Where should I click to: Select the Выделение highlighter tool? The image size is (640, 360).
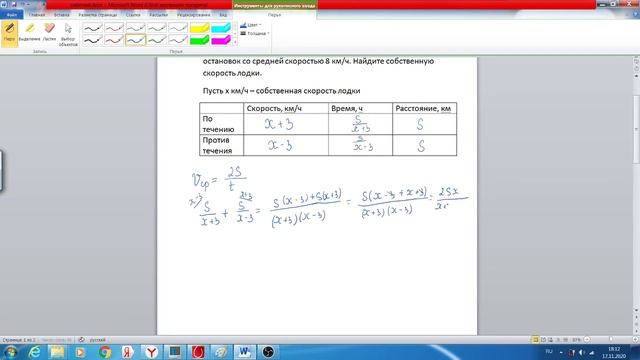point(29,33)
